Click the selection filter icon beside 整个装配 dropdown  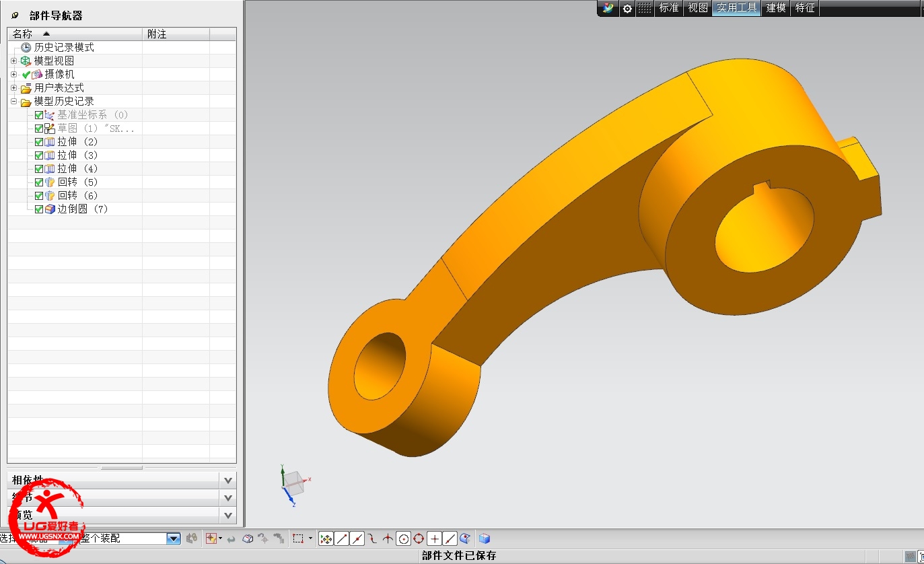click(192, 538)
